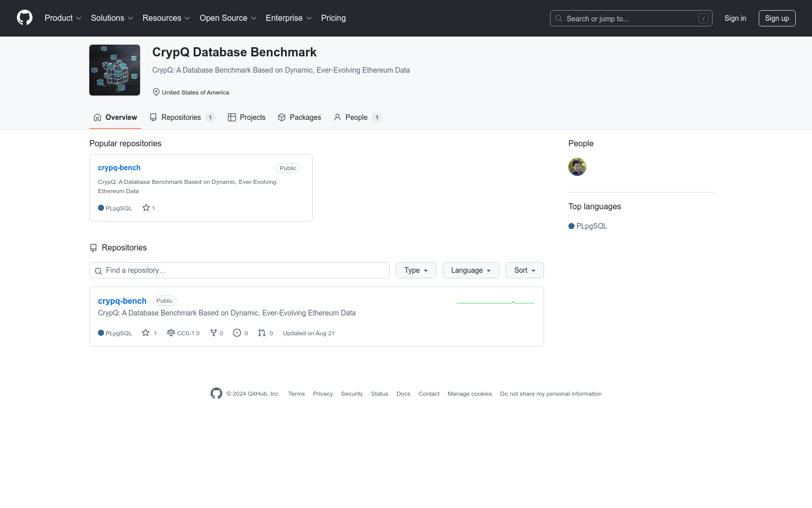Click the Sign in link
Image resolution: width=812 pixels, height=508 pixels.
[735, 18]
